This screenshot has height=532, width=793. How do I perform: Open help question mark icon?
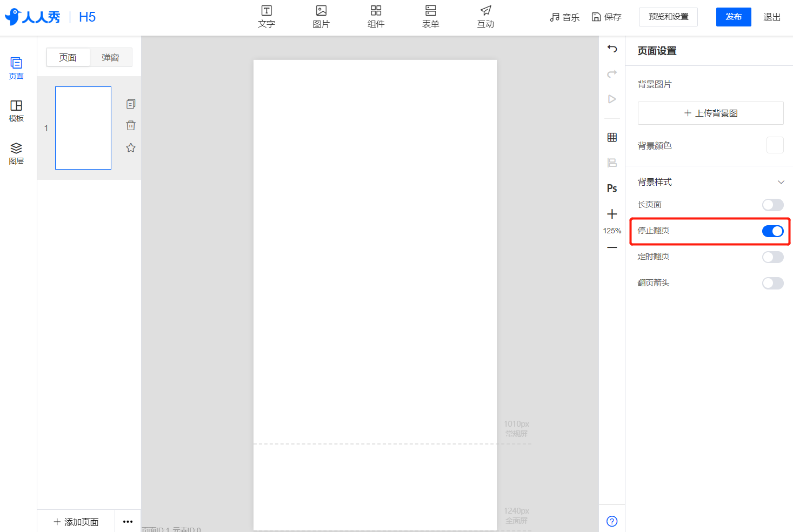612,521
